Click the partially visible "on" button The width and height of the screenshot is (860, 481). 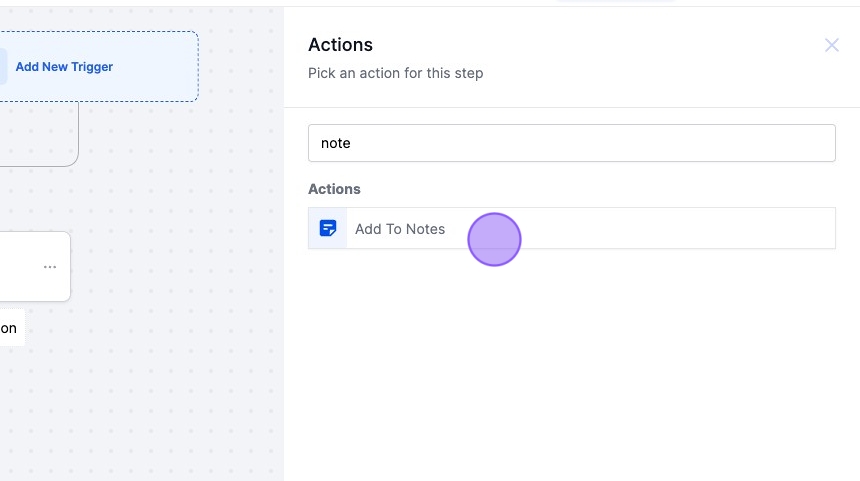[9, 328]
